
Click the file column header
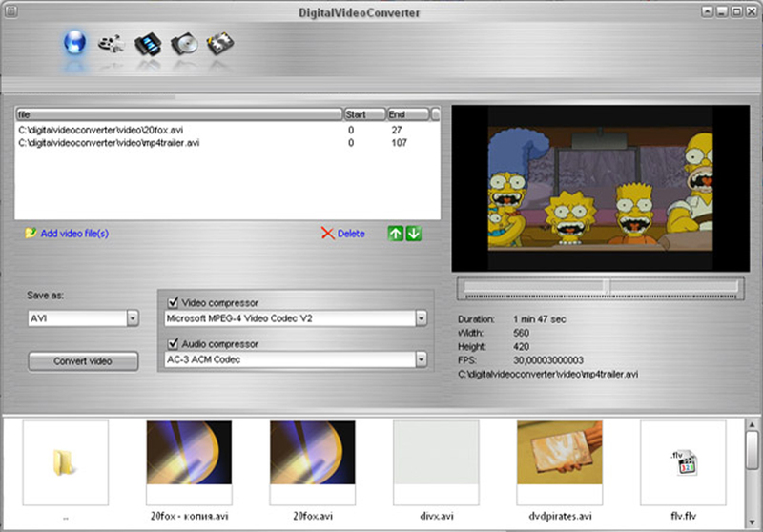pyautogui.click(x=179, y=114)
